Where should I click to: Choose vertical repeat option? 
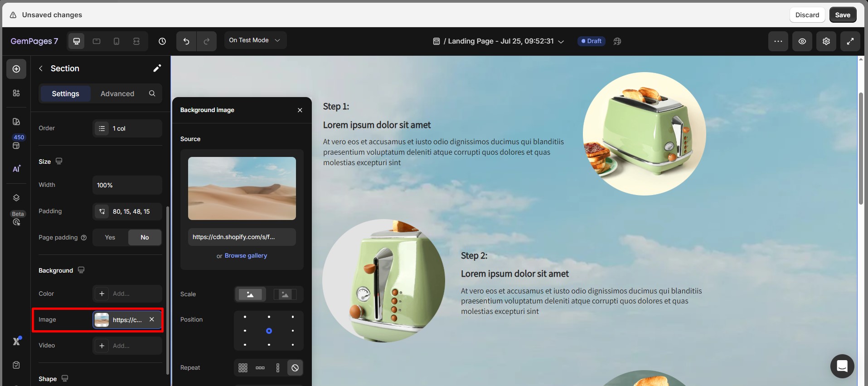tap(278, 368)
